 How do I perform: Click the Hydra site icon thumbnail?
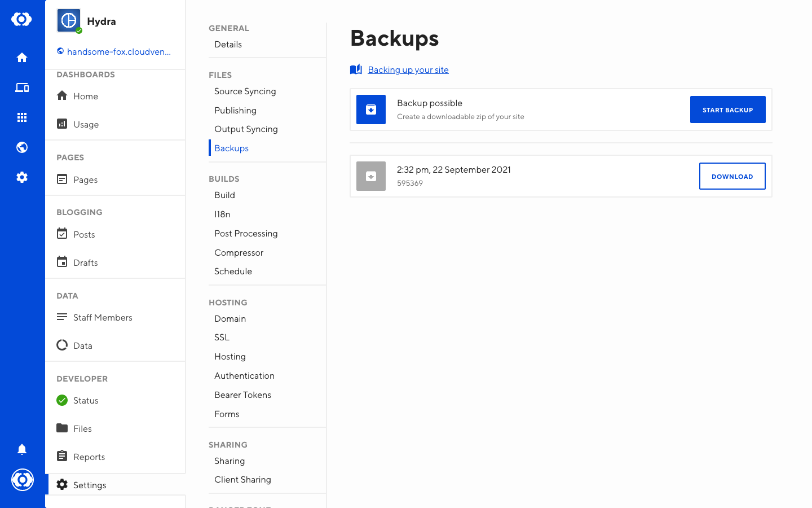[x=69, y=21]
